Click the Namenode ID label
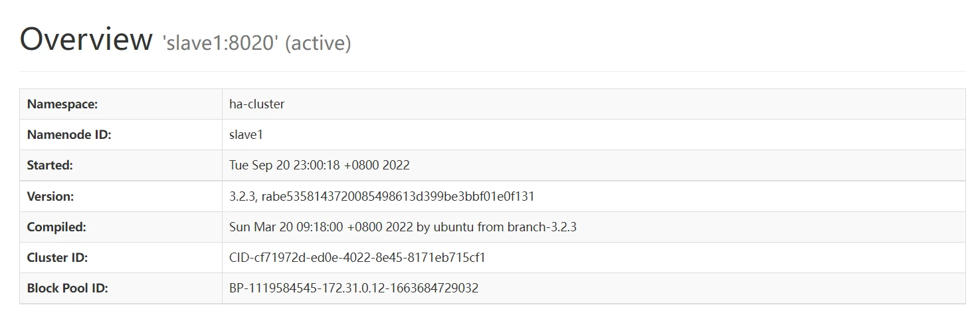Viewport: 980px width, 329px height. point(69,135)
